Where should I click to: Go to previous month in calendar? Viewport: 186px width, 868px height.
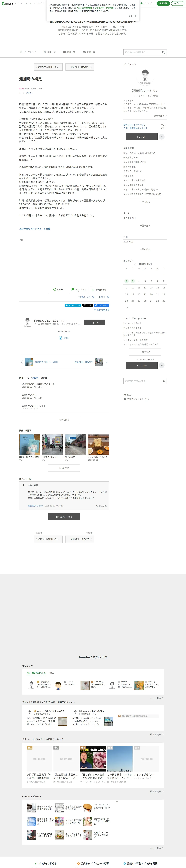click(x=135, y=264)
